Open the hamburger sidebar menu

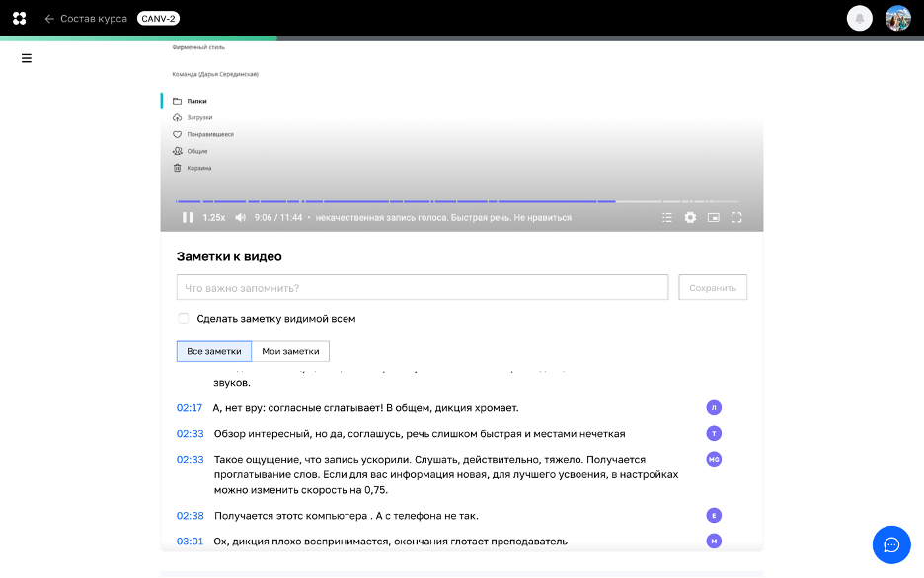click(x=27, y=58)
